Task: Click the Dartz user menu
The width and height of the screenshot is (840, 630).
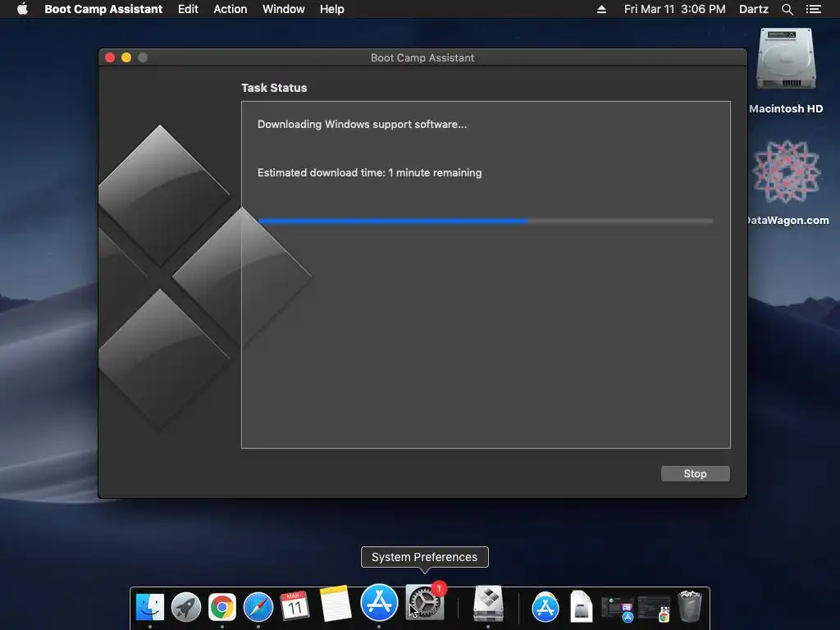Action: (754, 9)
